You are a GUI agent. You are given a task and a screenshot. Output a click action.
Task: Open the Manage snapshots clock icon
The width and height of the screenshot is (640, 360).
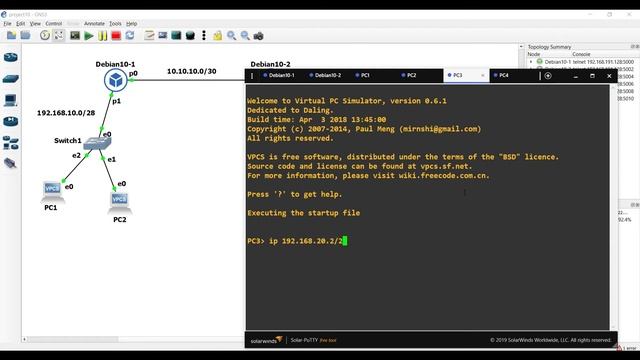[x=45, y=36]
